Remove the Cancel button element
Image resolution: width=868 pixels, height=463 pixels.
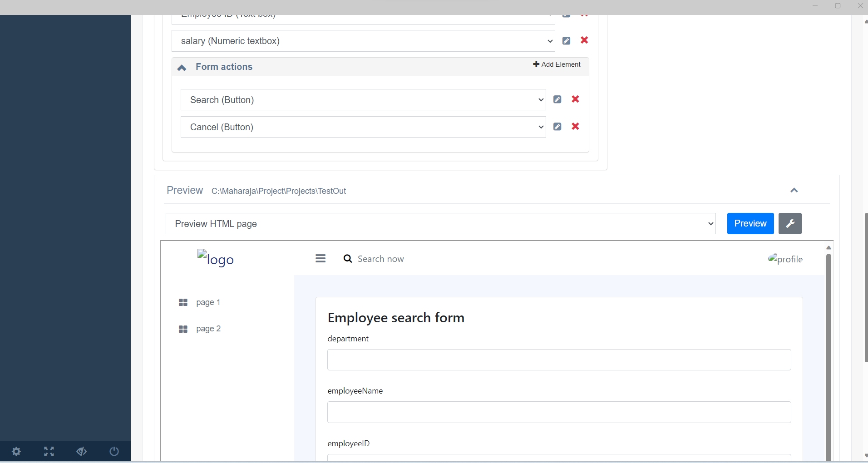[x=575, y=126]
